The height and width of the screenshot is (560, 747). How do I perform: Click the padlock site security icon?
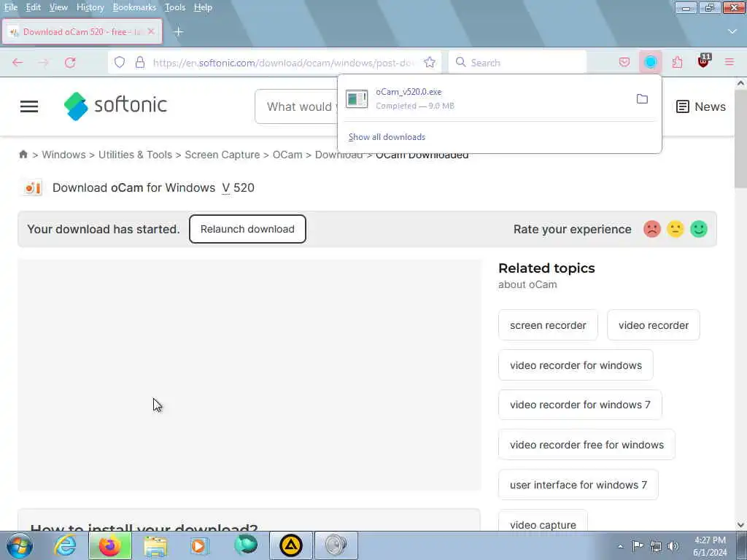[139, 63]
